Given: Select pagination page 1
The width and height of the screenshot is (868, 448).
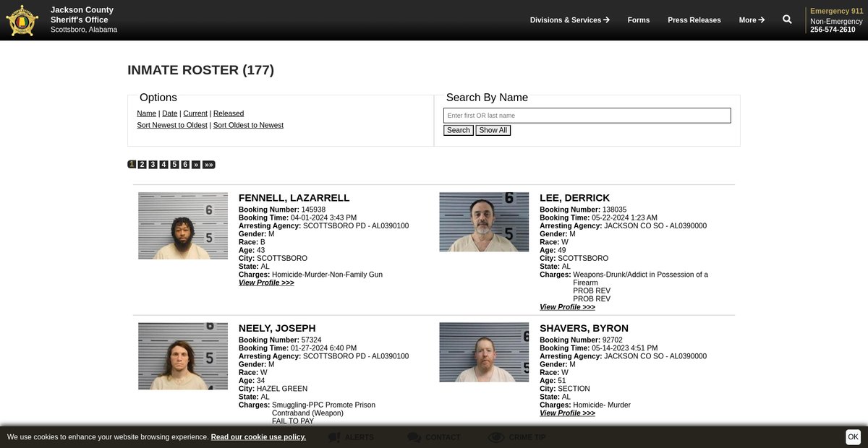Looking at the screenshot, I should (132, 165).
